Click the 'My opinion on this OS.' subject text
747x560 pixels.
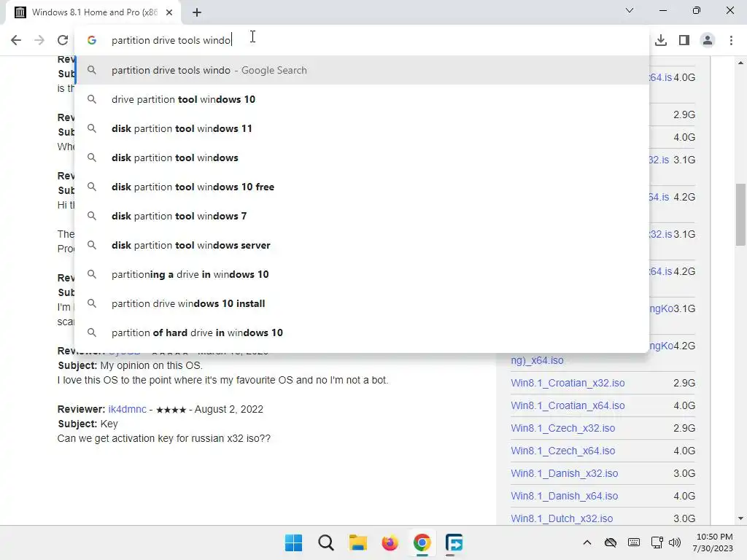[151, 365]
